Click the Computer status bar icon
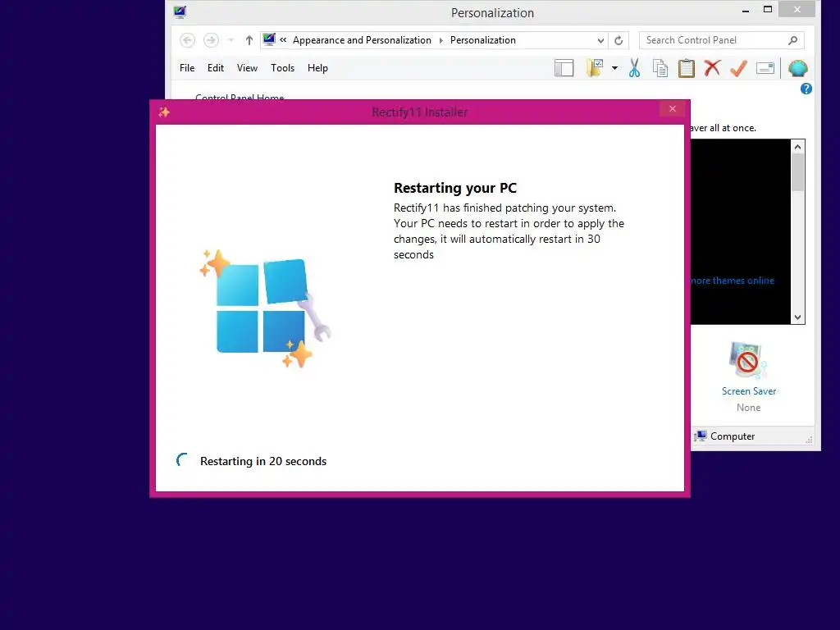The height and width of the screenshot is (630, 840). tap(701, 436)
